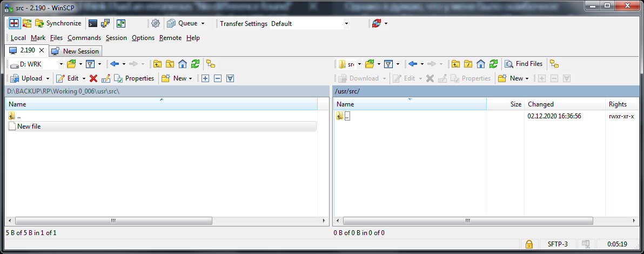Refresh the local panel directory

[195, 64]
